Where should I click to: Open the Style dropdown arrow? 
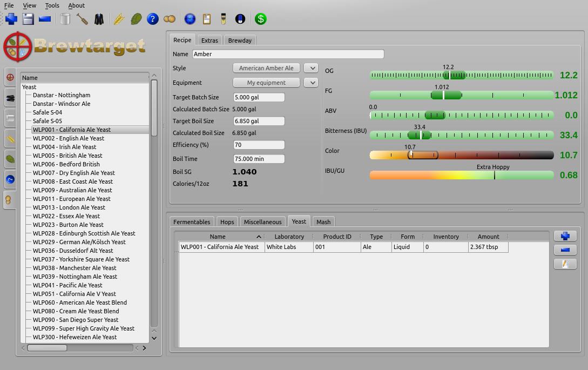click(310, 68)
